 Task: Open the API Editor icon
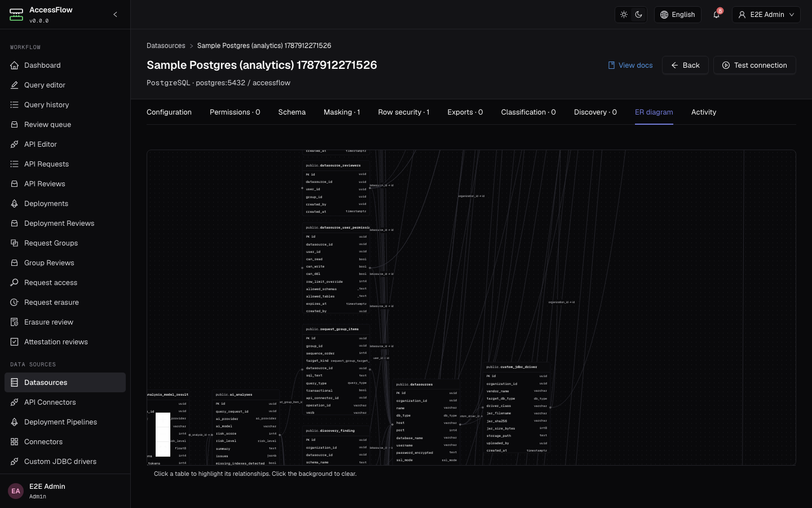(x=15, y=144)
